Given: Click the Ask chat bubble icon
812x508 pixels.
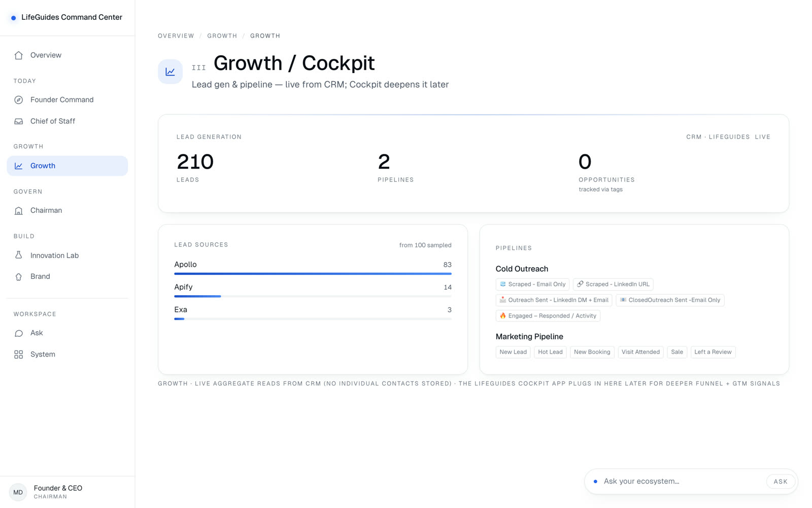Looking at the screenshot, I should tap(19, 333).
